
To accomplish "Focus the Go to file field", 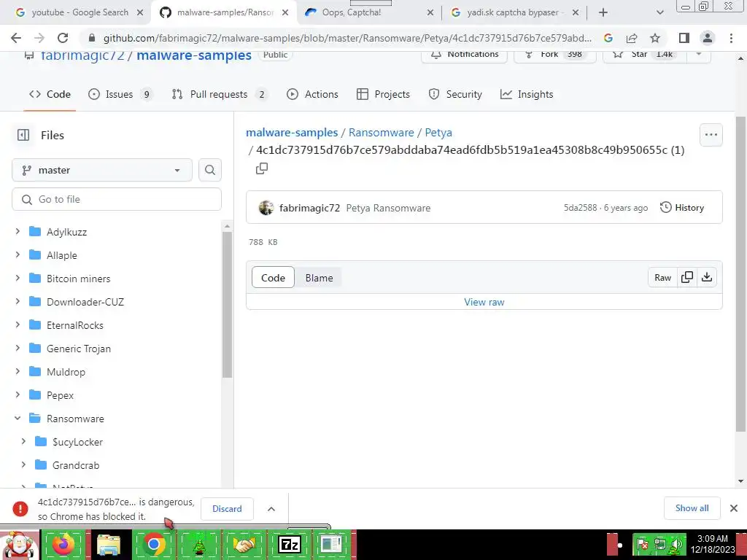I will [117, 199].
